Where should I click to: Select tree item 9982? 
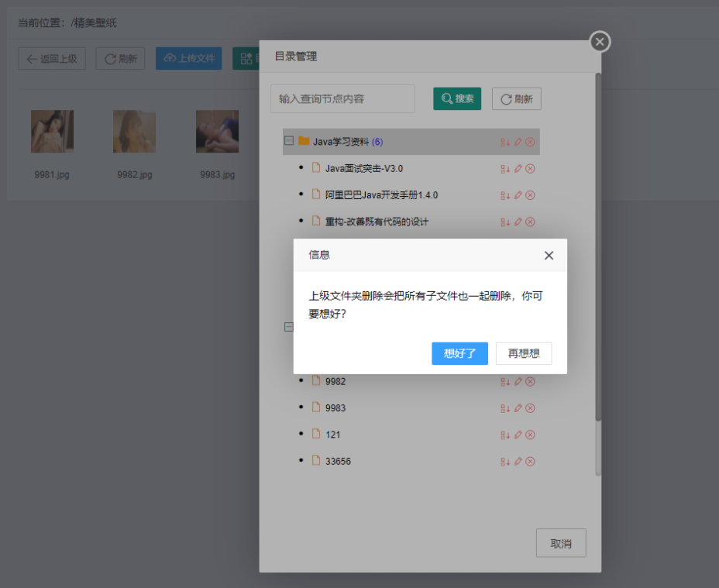pos(335,382)
